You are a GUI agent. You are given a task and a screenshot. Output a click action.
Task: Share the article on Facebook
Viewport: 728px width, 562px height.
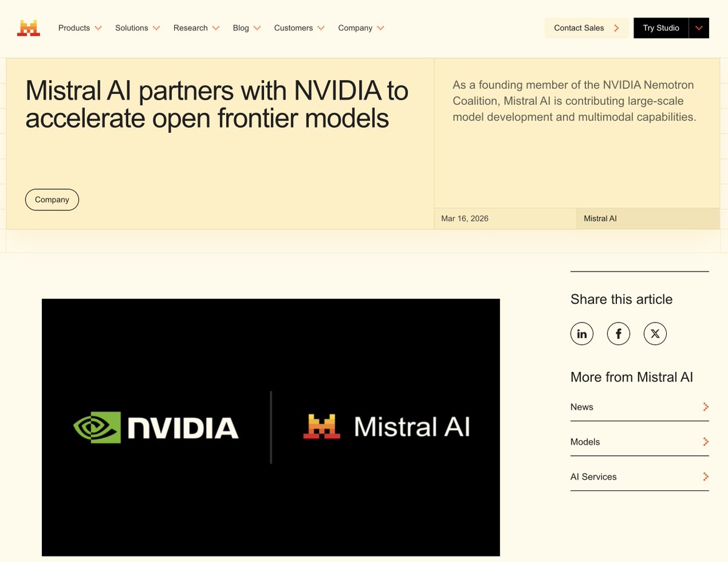point(619,333)
